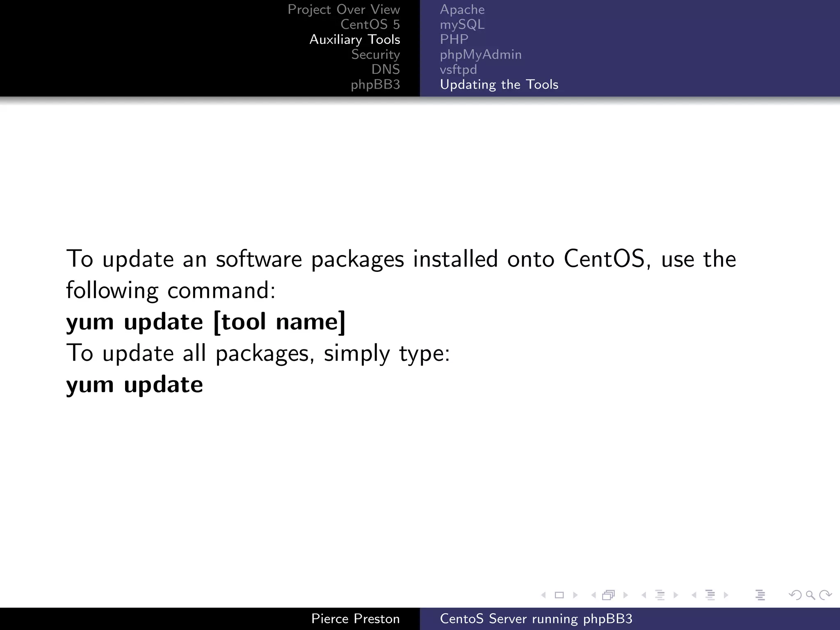The height and width of the screenshot is (630, 840).
Task: Open the phpMyAdmin subsection
Action: (x=481, y=55)
